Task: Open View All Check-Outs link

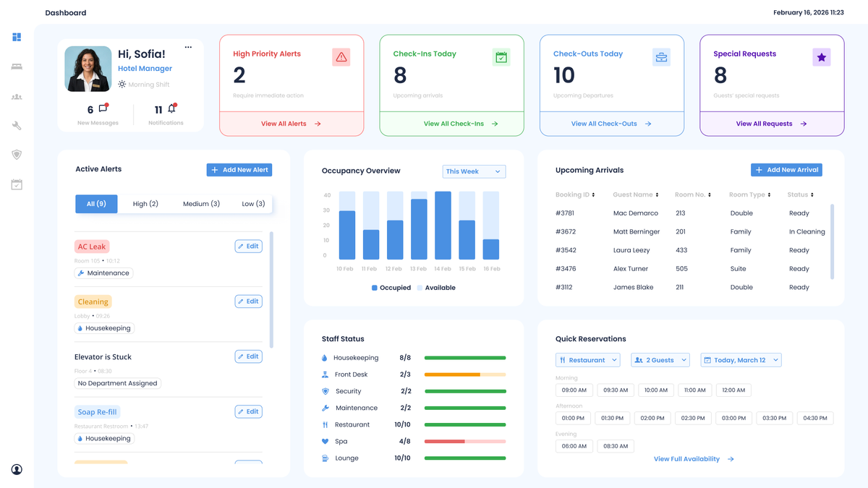Action: 611,124
